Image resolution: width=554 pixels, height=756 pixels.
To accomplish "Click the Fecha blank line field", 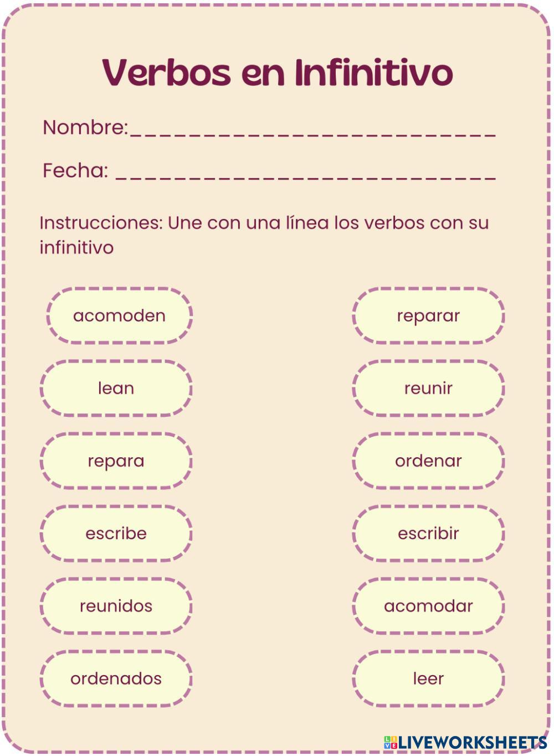I will pos(306,173).
